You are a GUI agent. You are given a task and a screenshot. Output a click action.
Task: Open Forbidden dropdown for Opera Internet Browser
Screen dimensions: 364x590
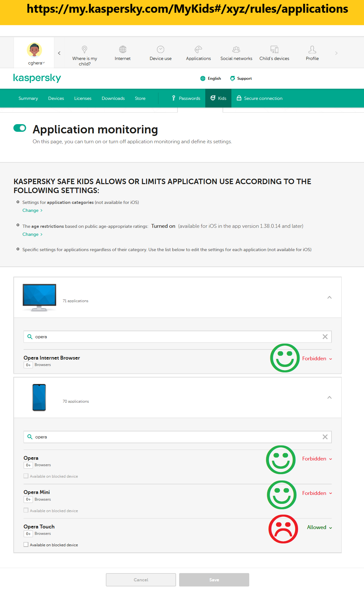click(x=317, y=358)
